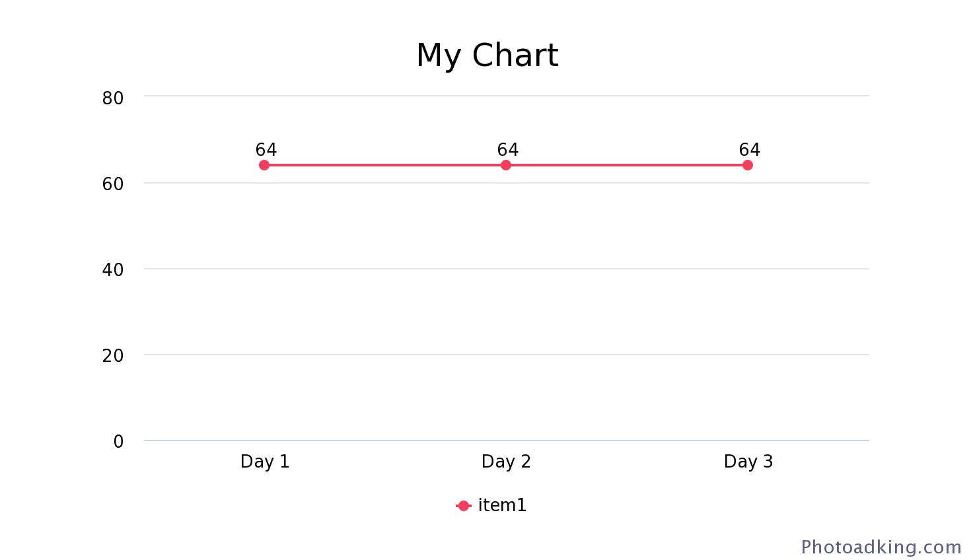Toggle the item1 series legend label

(x=502, y=505)
